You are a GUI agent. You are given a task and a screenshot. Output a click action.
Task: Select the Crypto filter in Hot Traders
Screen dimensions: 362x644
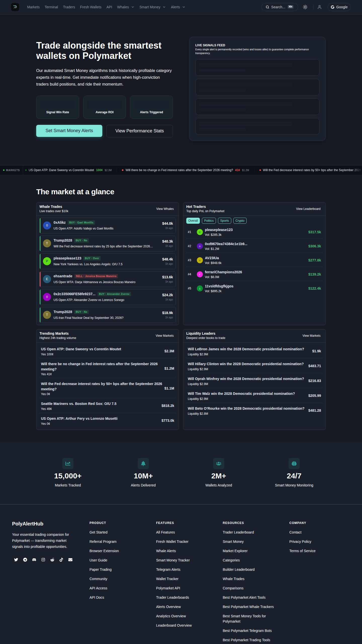[x=240, y=221]
